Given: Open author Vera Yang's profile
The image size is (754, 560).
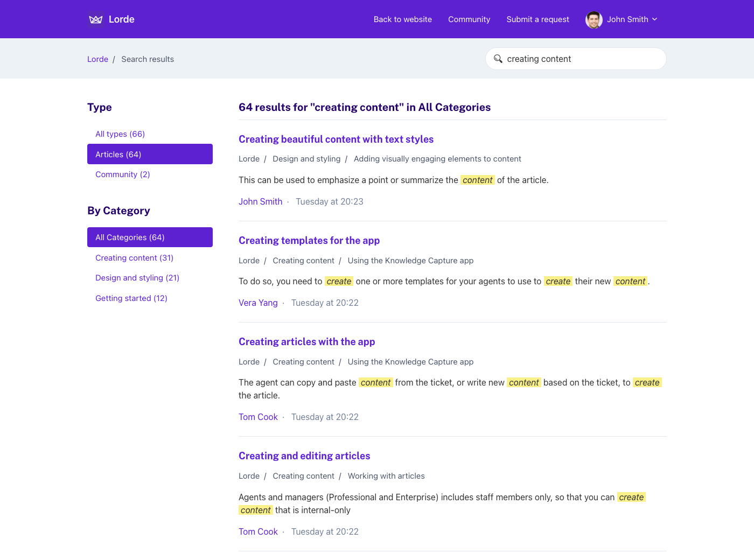Looking at the screenshot, I should pyautogui.click(x=258, y=303).
